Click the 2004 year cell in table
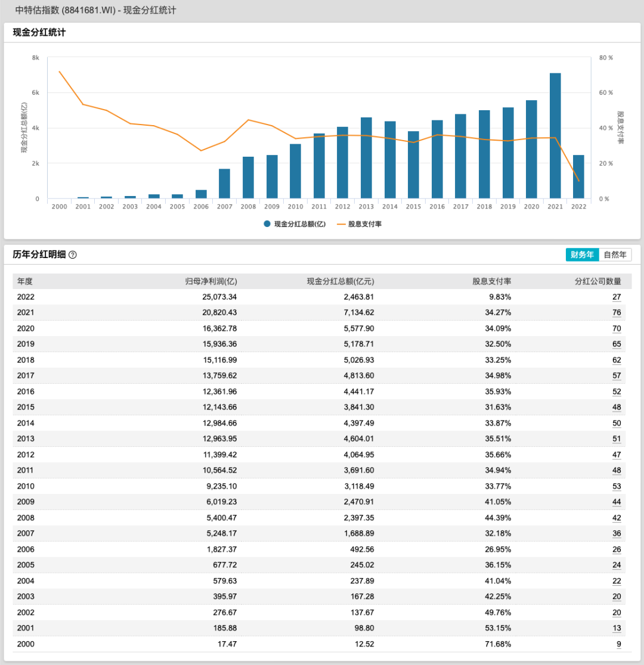This screenshot has height=665, width=644. click(x=26, y=580)
